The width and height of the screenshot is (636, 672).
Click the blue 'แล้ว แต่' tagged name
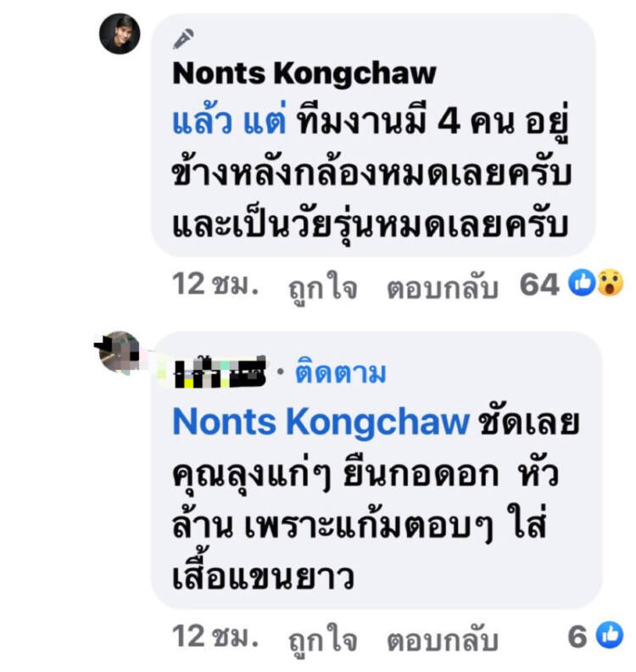(x=229, y=122)
